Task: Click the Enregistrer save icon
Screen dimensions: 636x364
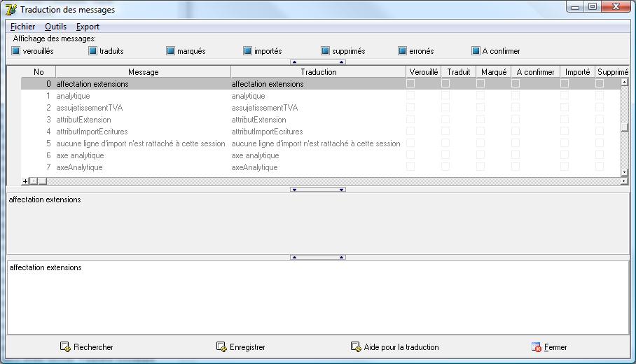Action: (221, 346)
